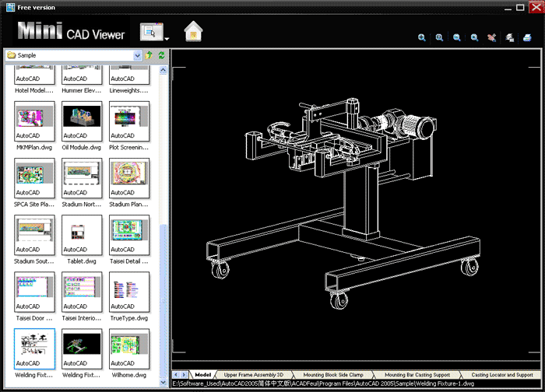Click the first zoom in magnifier icon
Screen dimensions: 545x392
(422, 37)
